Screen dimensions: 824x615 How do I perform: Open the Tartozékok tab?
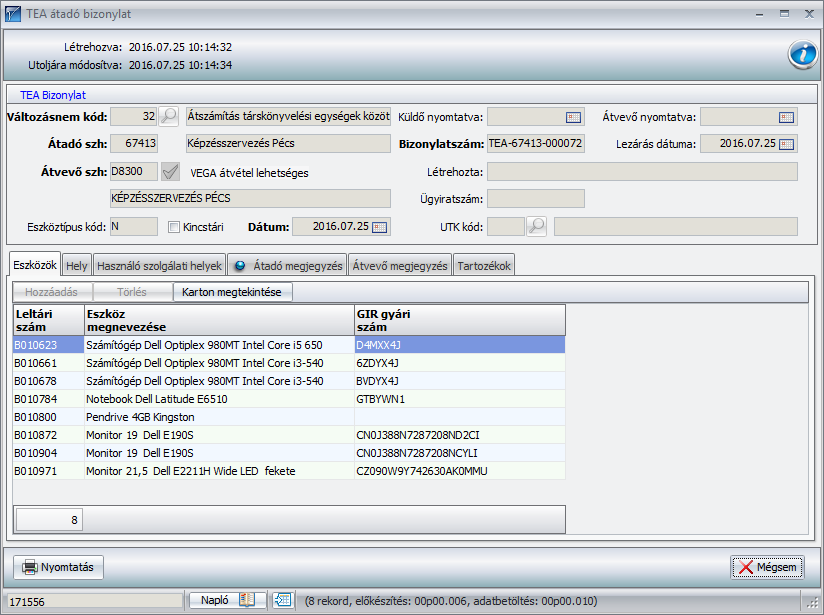pyautogui.click(x=483, y=266)
